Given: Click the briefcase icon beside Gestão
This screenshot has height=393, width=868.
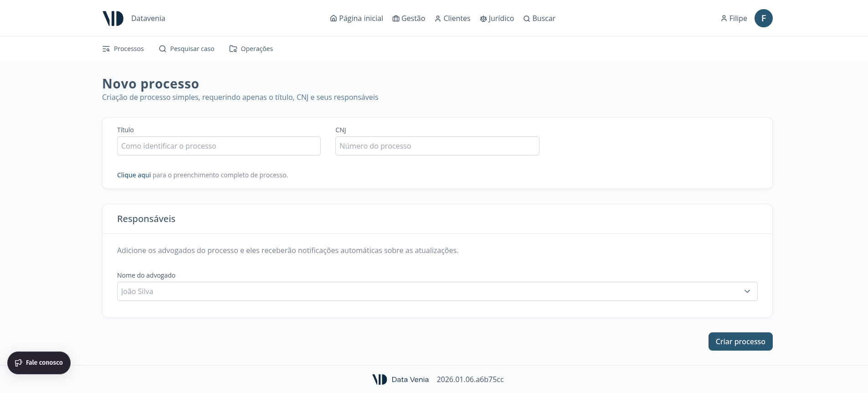Looking at the screenshot, I should 395,19.
